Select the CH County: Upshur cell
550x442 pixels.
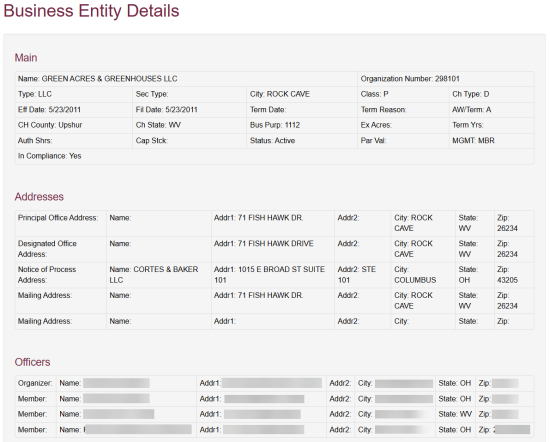tap(74, 125)
